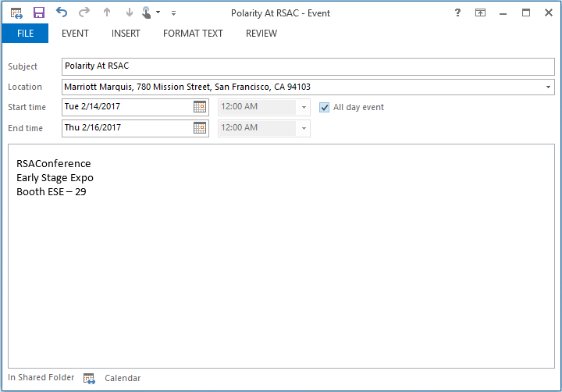Image resolution: width=562 pixels, height=392 pixels.
Task: Switch to the INSERT ribbon tab
Action: tap(126, 34)
